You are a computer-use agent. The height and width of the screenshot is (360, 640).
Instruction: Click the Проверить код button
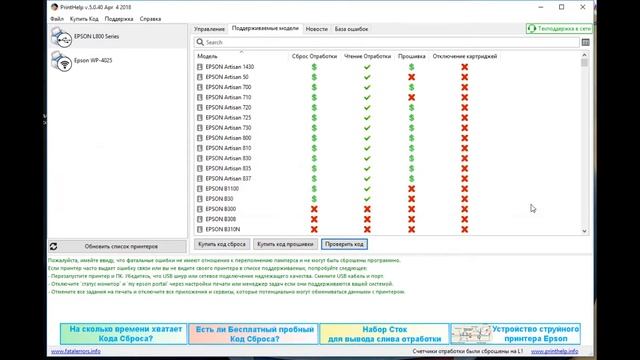344,244
